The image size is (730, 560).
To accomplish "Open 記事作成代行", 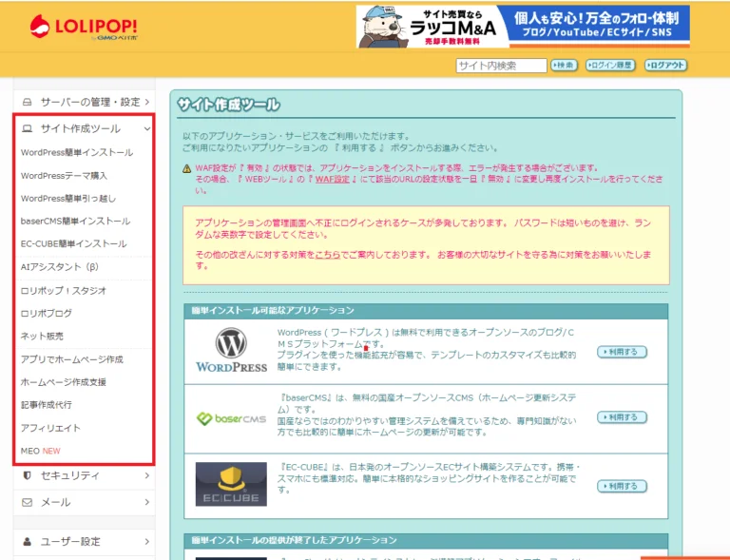I will click(46, 405).
